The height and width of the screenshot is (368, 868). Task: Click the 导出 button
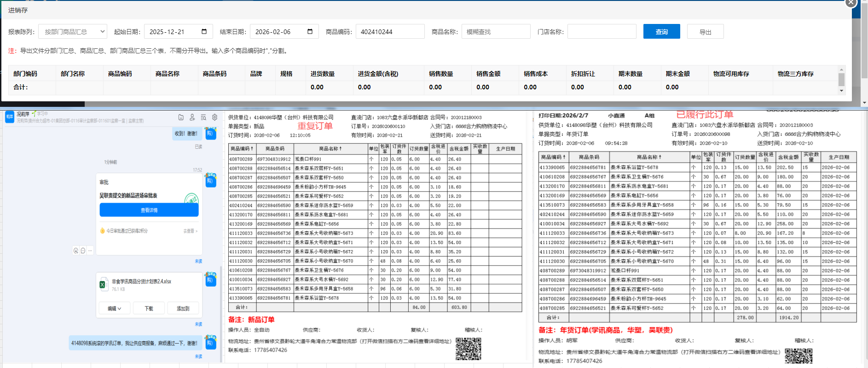click(x=705, y=32)
